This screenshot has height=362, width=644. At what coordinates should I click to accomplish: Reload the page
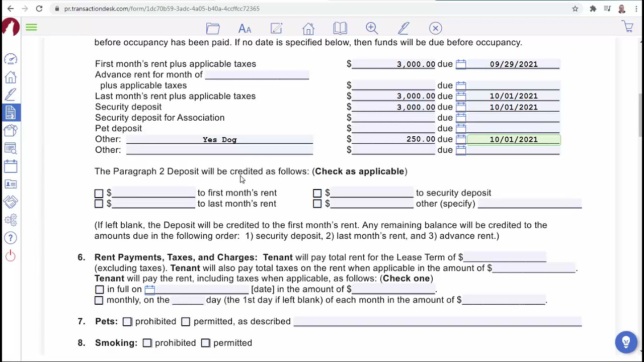[x=39, y=9]
